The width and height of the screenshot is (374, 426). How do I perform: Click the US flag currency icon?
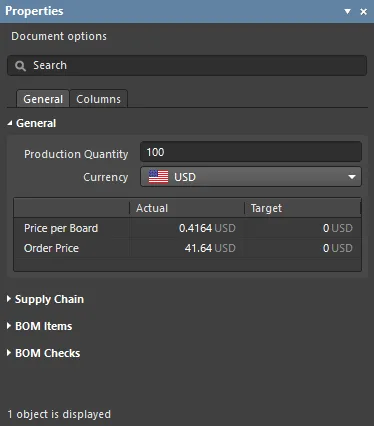pos(158,177)
